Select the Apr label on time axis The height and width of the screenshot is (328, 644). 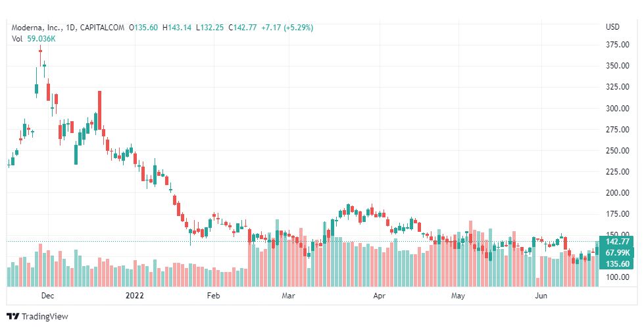379,296
